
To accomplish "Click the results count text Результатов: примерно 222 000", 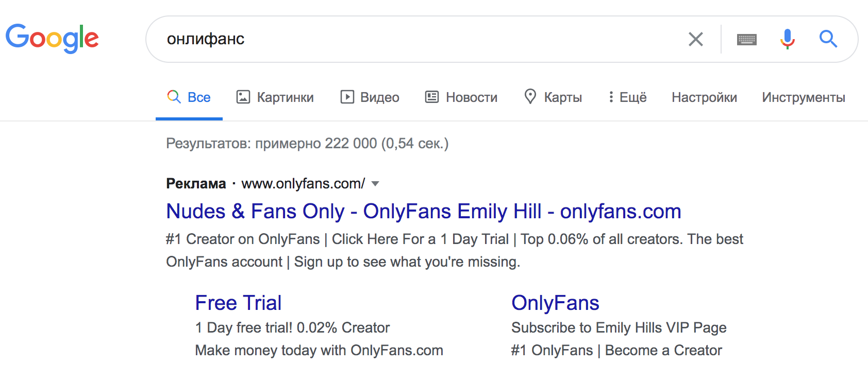I will (x=307, y=143).
